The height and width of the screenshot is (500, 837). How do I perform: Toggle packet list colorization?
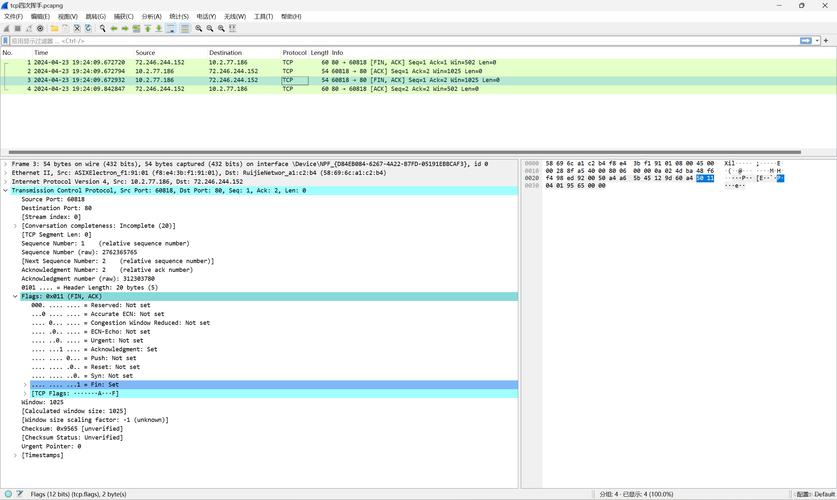(185, 28)
